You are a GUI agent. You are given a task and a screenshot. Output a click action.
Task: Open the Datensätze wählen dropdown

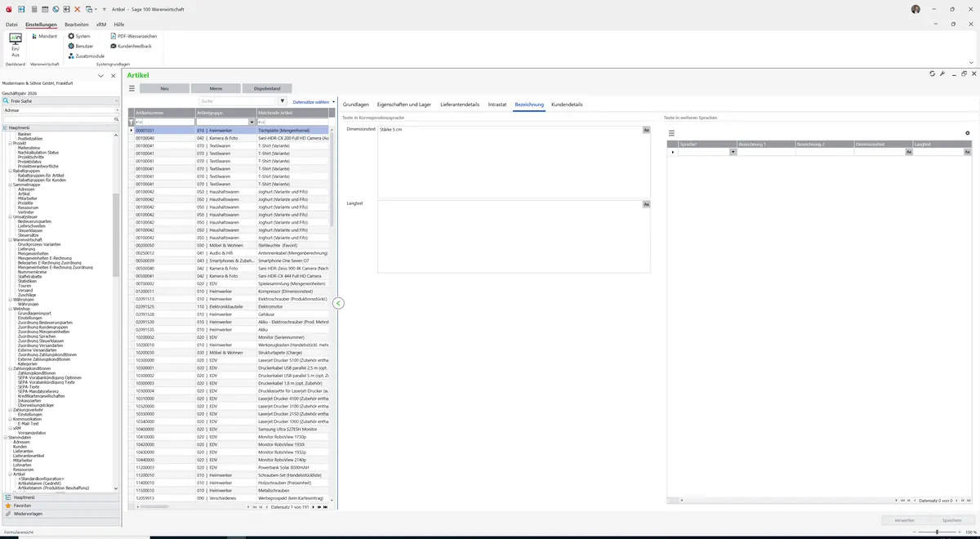314,102
